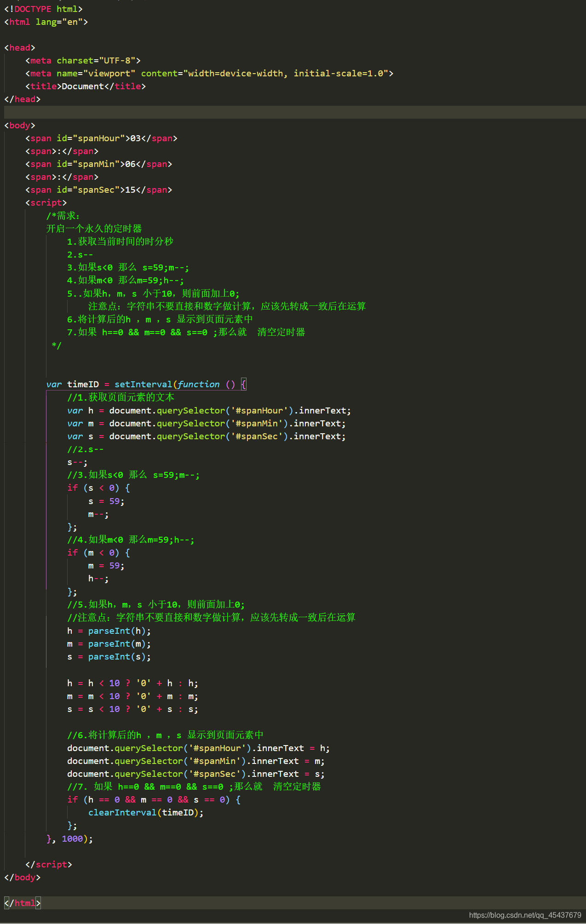
Task: Click the '//1.获取页面元素的文本' comment
Action: (121, 397)
